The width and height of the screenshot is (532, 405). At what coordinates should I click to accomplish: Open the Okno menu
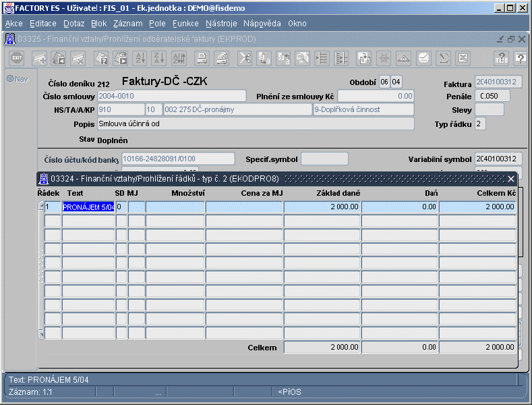coord(297,24)
